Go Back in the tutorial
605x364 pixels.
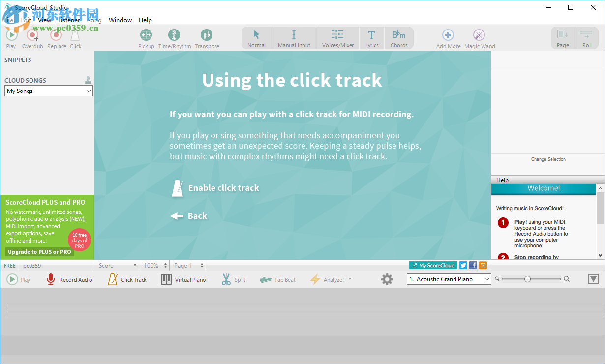click(189, 216)
